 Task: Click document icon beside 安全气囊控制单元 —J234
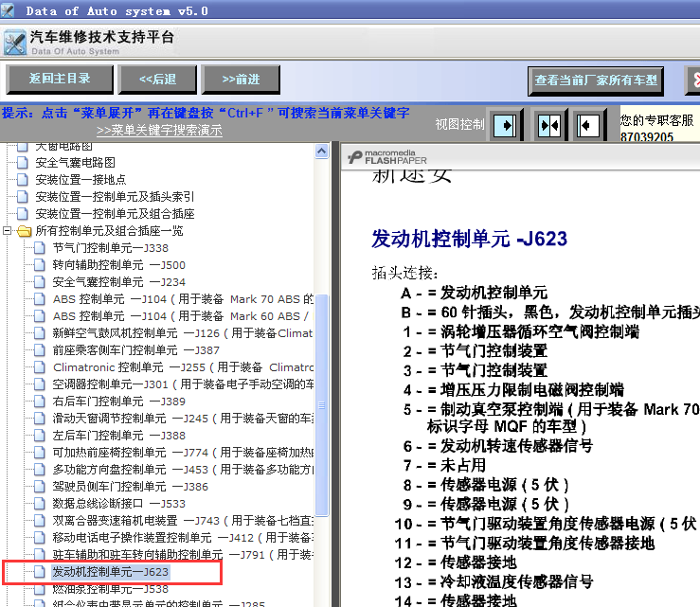pyautogui.click(x=40, y=281)
